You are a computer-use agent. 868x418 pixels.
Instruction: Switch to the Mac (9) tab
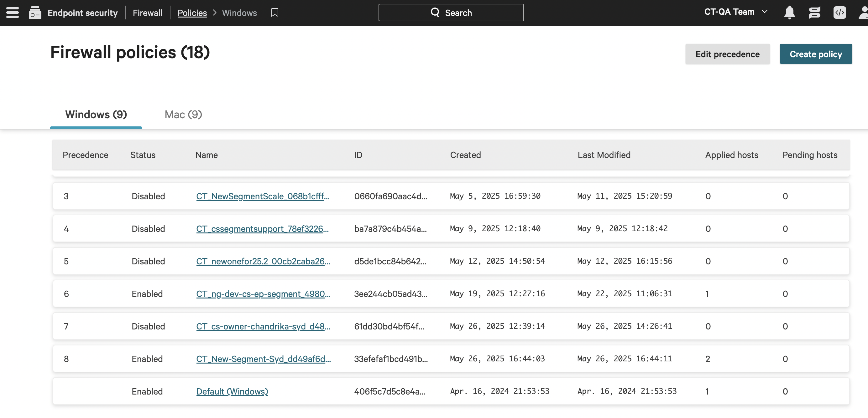pos(183,115)
